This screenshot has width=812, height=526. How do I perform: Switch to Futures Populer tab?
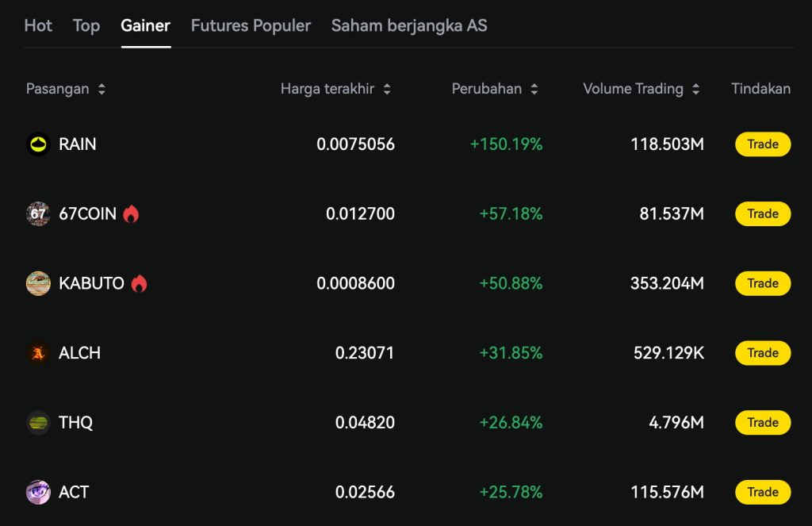tap(251, 25)
